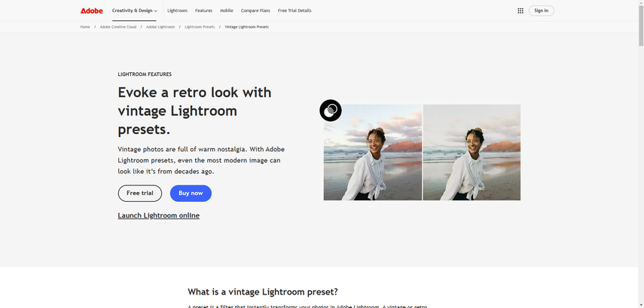Click the Adobe logo
Image resolution: width=644 pixels, height=308 pixels.
(x=91, y=11)
